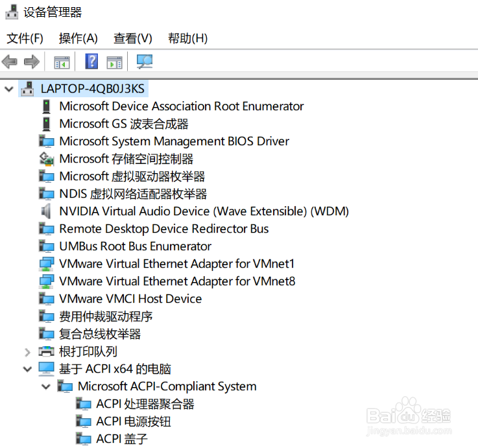The image size is (478, 448).
Task: Select Microsoft GS 波表合成器 entry
Action: (x=124, y=124)
